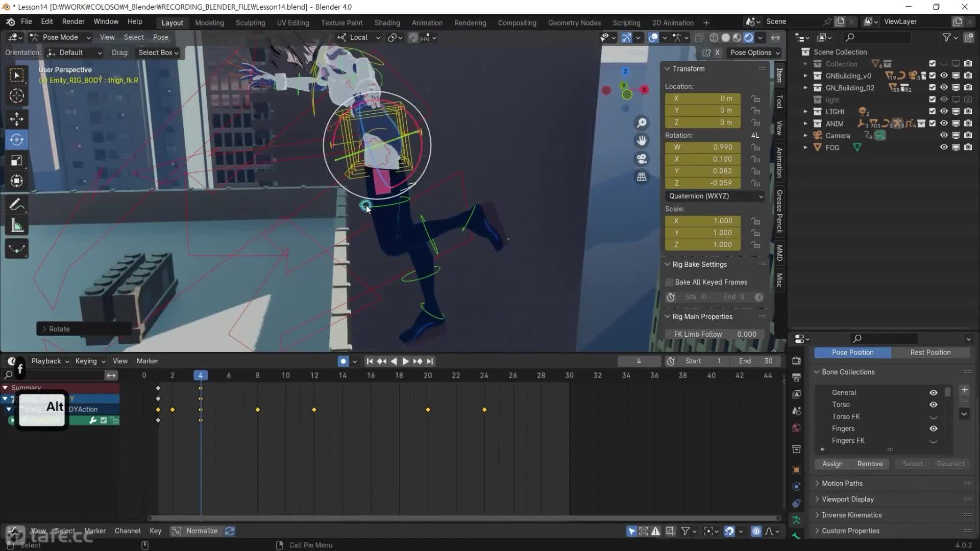Enable Bake All Keyed Frames checkbox
The image size is (980, 551).
click(x=669, y=282)
